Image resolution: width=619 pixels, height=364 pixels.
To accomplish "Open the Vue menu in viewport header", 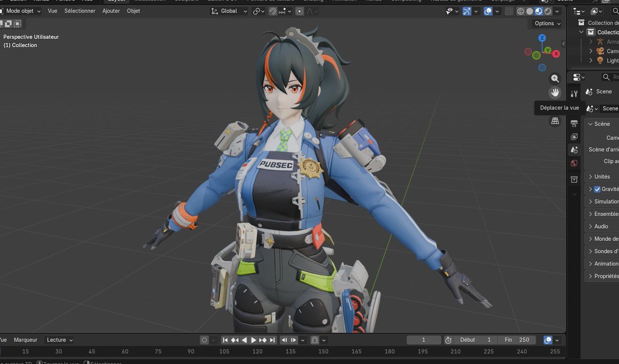I will pos(53,11).
